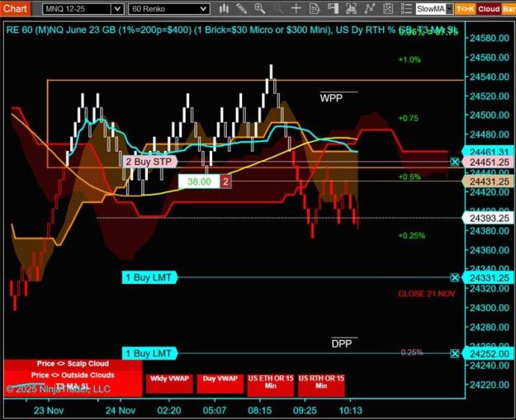Click the greyed zoom out magnifier

coord(277,8)
